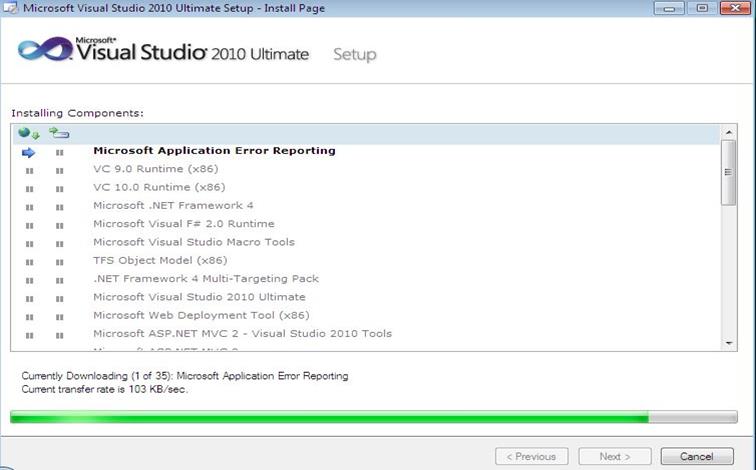Screen dimensions: 756x470
Task: Select Microsoft Visual Studio Macro Tools entry
Action: (194, 242)
